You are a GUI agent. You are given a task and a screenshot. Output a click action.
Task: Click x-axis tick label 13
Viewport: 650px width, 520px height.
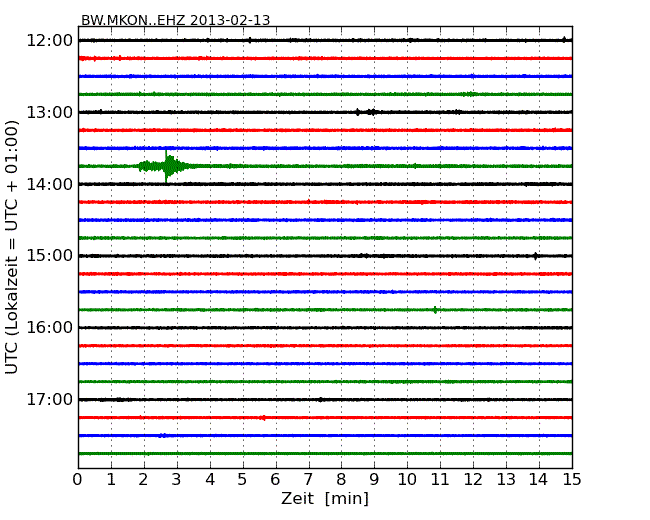pyautogui.click(x=506, y=480)
